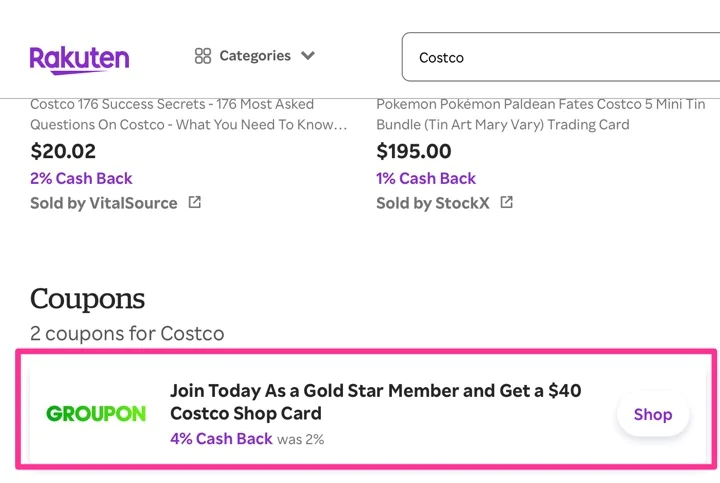Screen dimensions: 720x483
Task: Click external link icon beside VitalSource
Action: [195, 203]
